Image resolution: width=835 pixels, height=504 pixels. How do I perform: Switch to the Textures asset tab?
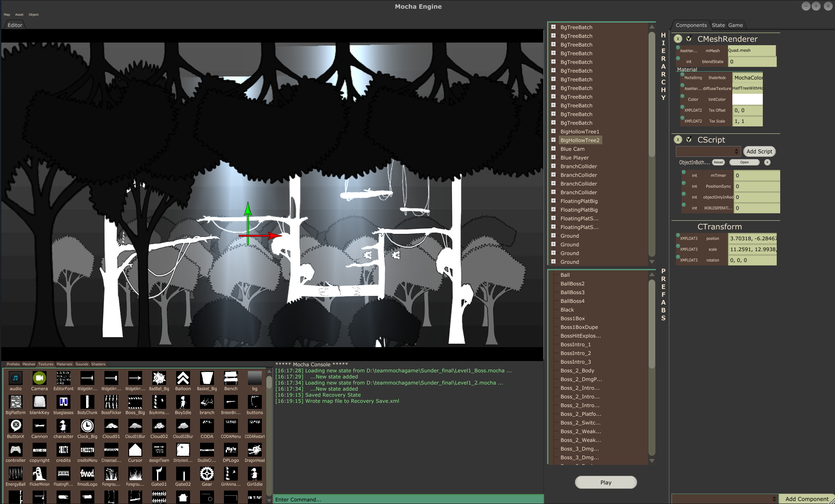tap(46, 364)
